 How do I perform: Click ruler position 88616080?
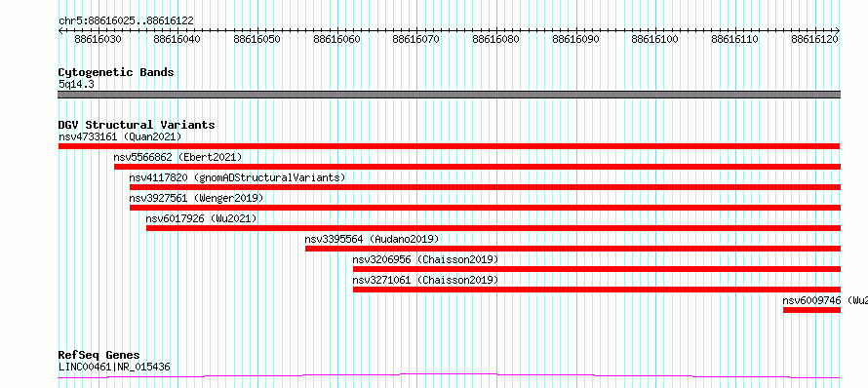[496, 40]
